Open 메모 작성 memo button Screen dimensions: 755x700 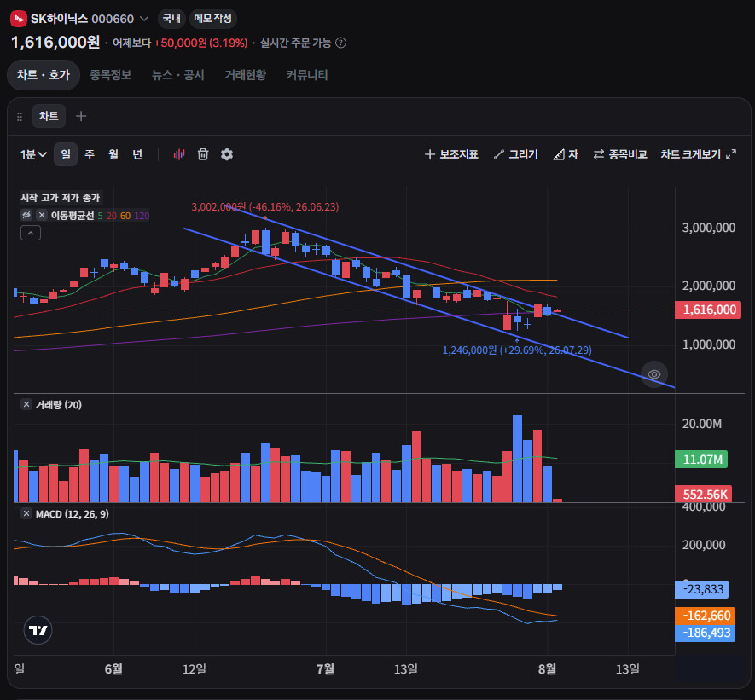(x=212, y=18)
